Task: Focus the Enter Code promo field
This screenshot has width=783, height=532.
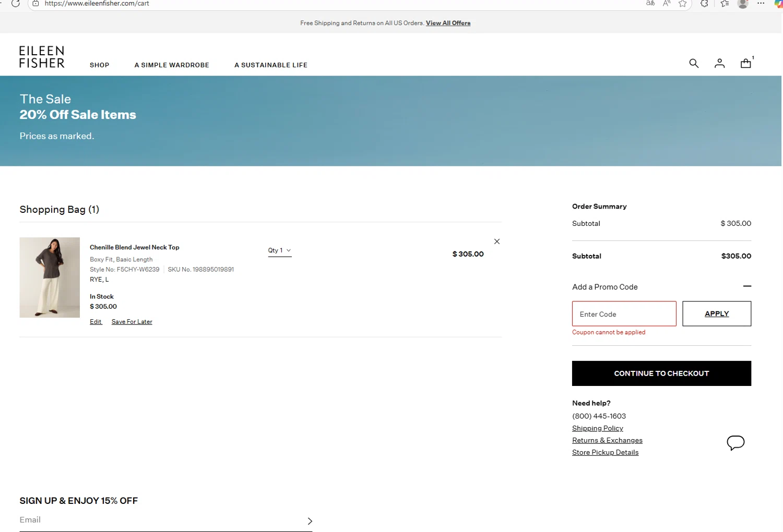Action: point(624,314)
